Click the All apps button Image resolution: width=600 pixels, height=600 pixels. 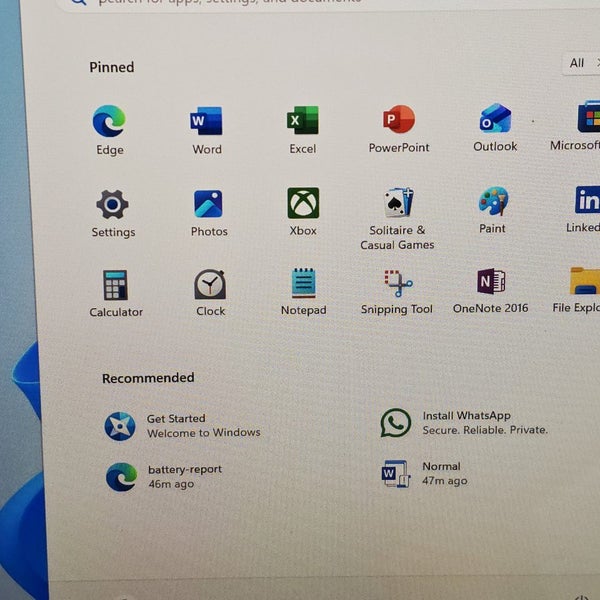click(579, 63)
